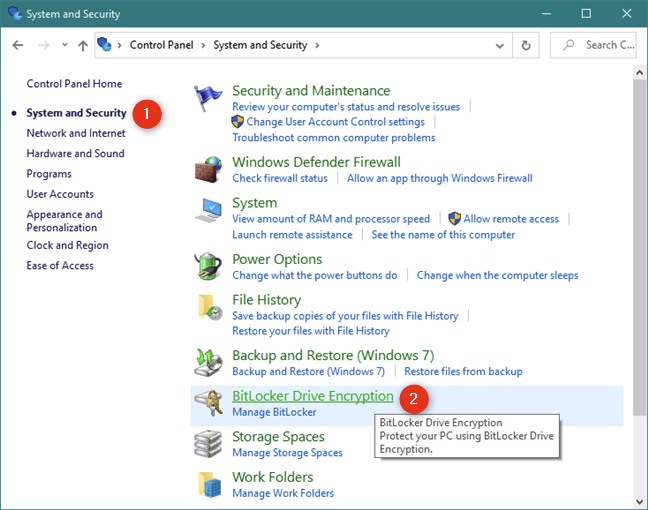Open Backup and Restore (Windows 7) heading
Screen dimensions: 648x510
coord(334,355)
